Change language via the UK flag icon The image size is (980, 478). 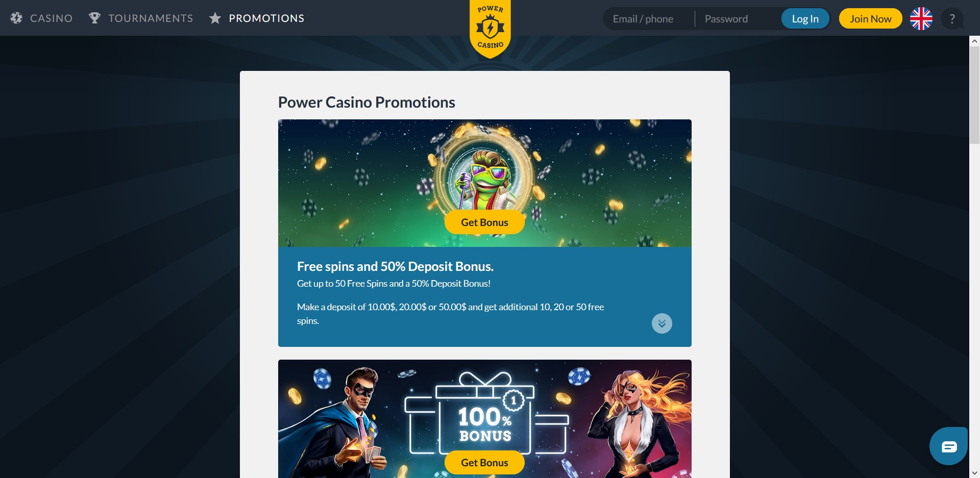(921, 19)
